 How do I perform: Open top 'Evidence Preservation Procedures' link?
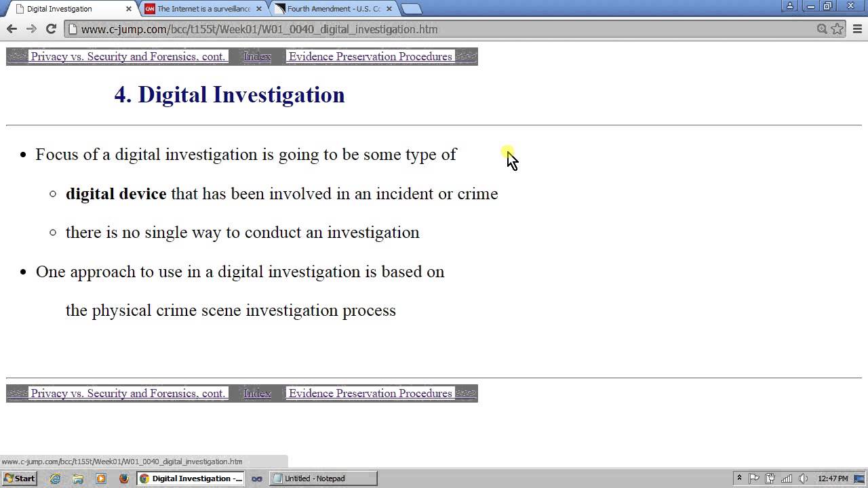tap(370, 56)
